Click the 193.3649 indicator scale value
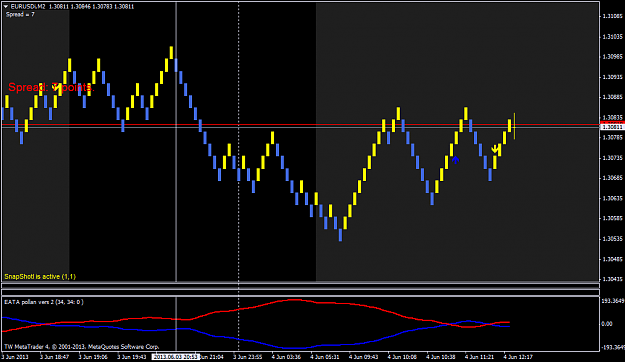Viewport: 625px width, 362px height. point(613,301)
